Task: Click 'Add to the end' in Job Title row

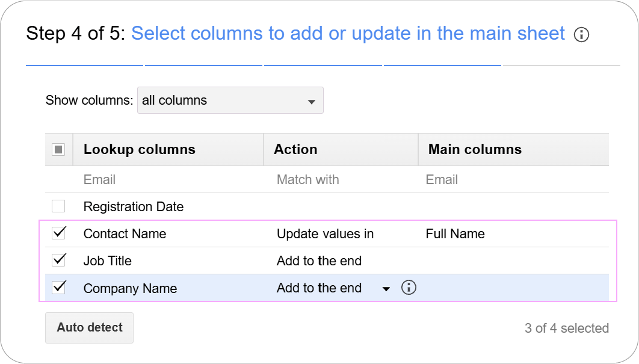Action: point(319,261)
